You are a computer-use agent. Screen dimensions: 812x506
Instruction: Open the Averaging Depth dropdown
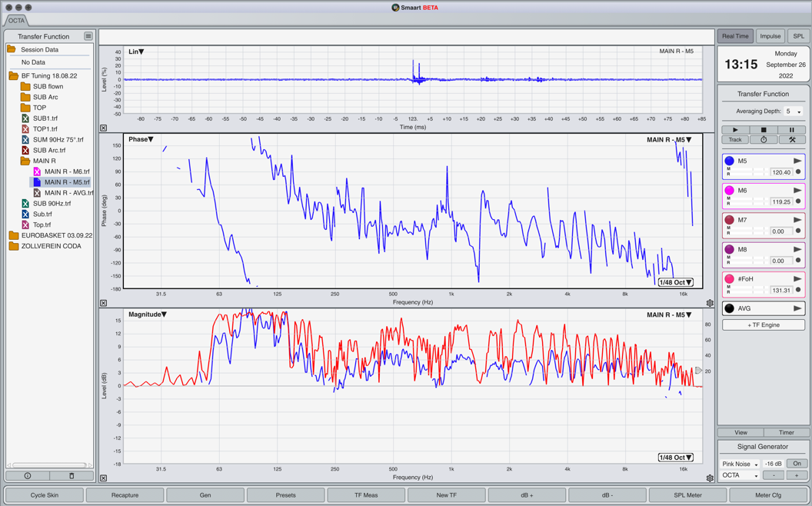793,112
